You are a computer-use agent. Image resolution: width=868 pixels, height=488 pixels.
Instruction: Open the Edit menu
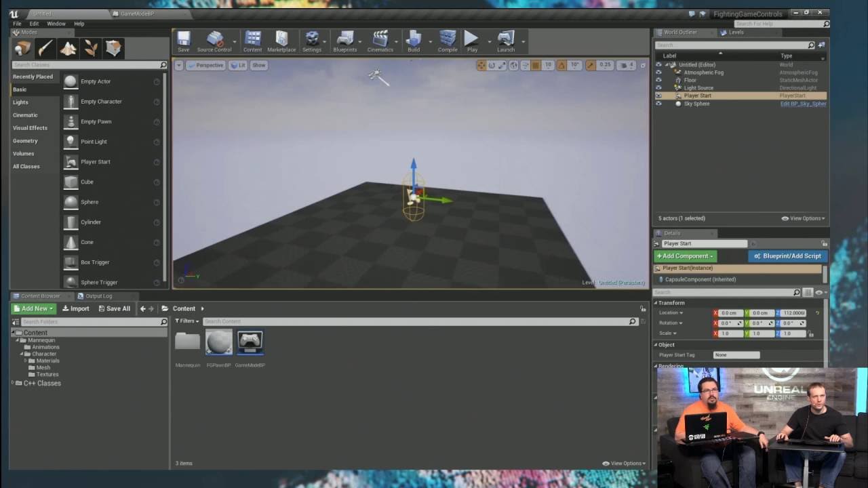point(34,24)
